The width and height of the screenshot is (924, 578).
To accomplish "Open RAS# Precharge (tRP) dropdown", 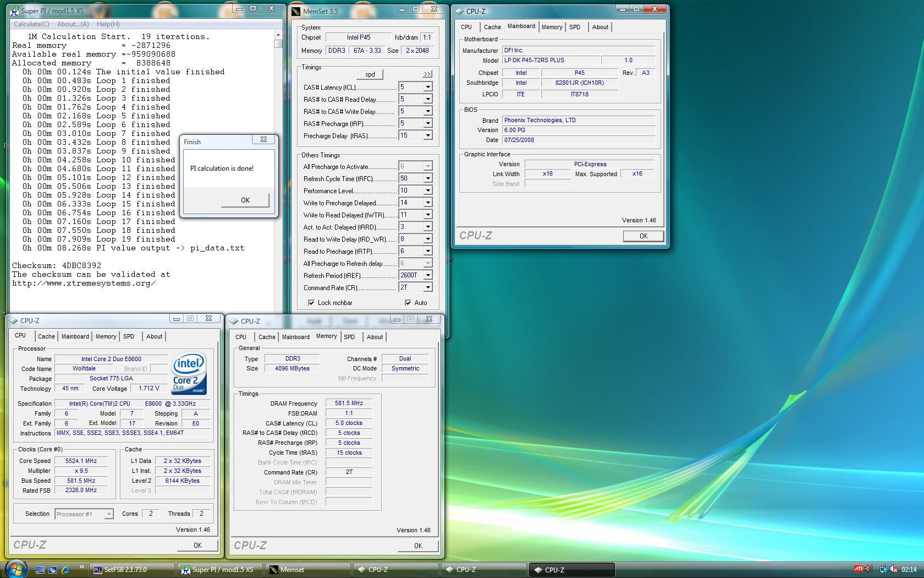I will [x=428, y=123].
